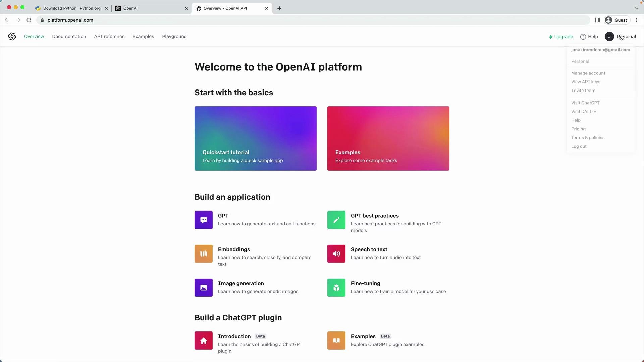Open the API reference nav item
This screenshot has width=644, height=362.
[x=109, y=36]
